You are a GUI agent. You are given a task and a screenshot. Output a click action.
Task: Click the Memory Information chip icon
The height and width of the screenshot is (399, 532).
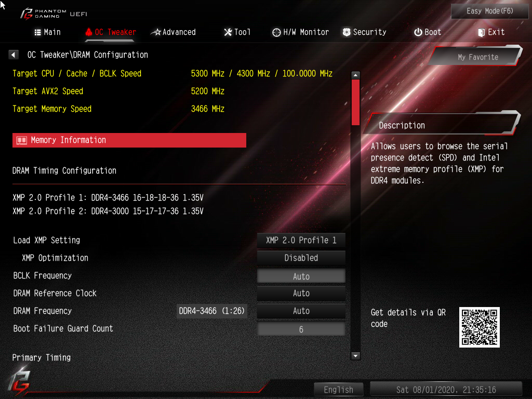pyautogui.click(x=22, y=140)
